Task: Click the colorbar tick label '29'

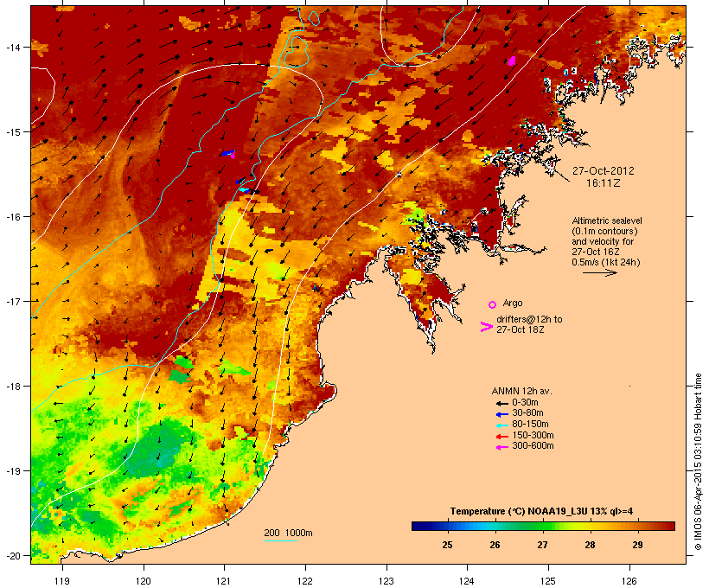Action: click(637, 545)
